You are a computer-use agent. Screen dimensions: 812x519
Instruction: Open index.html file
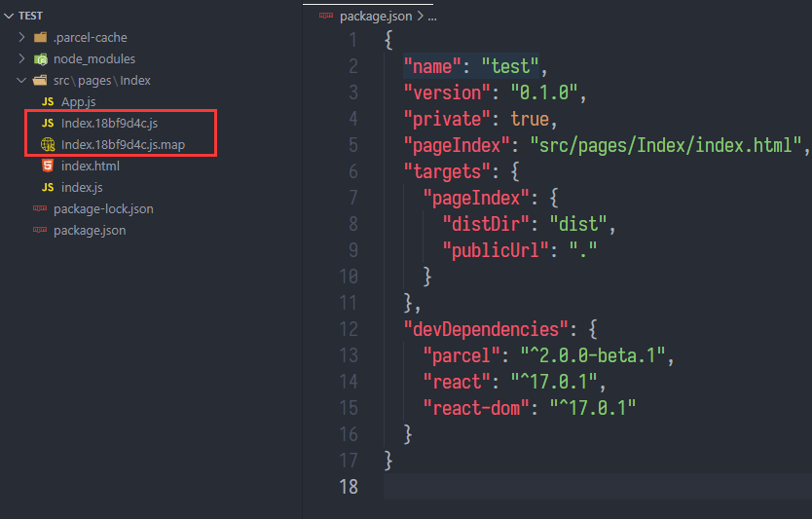pos(91,166)
